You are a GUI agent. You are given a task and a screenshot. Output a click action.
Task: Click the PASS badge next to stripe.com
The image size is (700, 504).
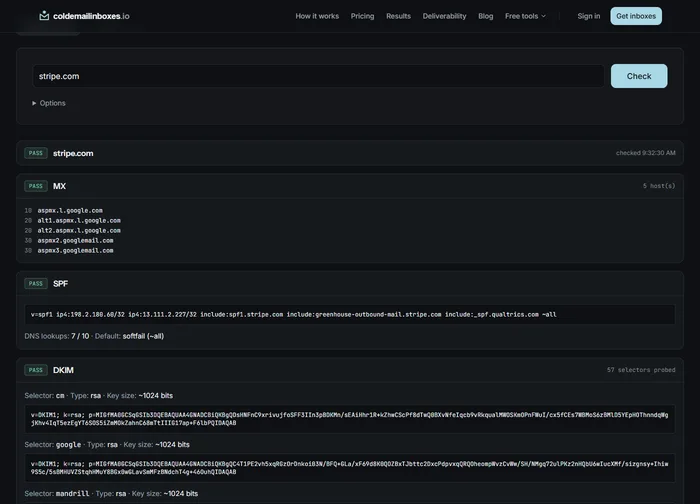tap(36, 153)
